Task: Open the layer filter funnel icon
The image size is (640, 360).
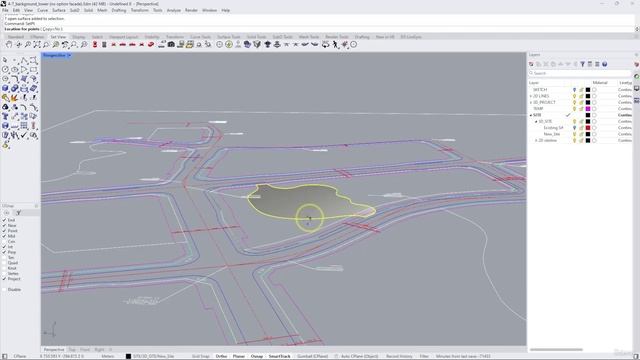Action: [582, 64]
